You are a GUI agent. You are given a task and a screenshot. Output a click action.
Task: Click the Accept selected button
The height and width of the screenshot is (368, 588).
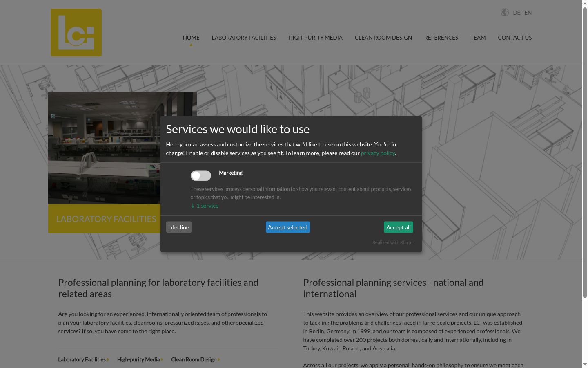[x=288, y=227]
